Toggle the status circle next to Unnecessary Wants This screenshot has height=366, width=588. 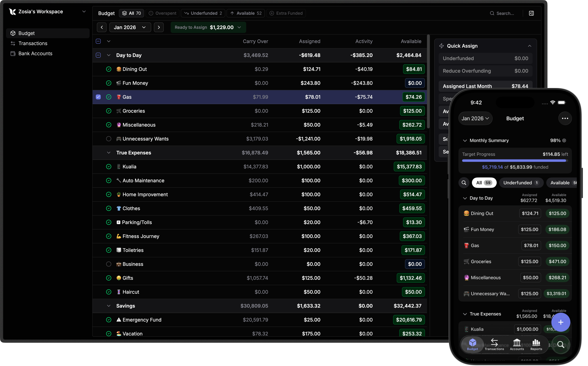tap(109, 139)
